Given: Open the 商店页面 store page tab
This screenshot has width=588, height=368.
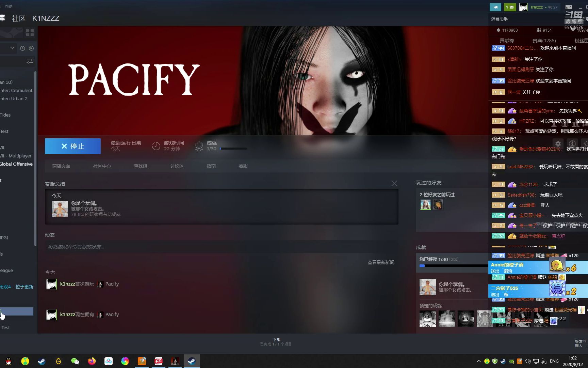Looking at the screenshot, I should (61, 166).
